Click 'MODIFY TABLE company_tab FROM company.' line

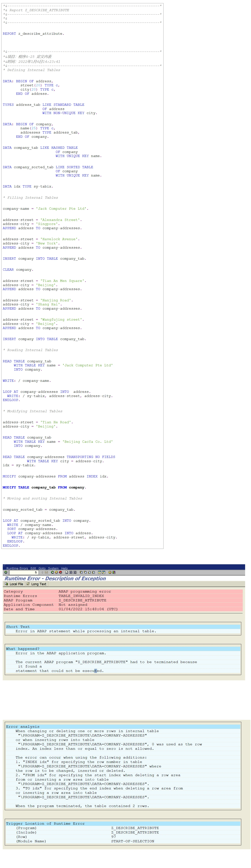tap(44, 487)
